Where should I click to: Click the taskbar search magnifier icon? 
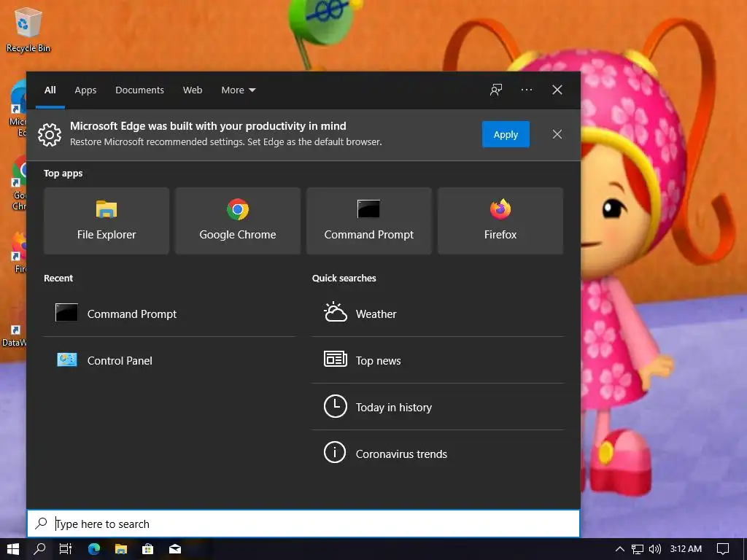[39, 549]
